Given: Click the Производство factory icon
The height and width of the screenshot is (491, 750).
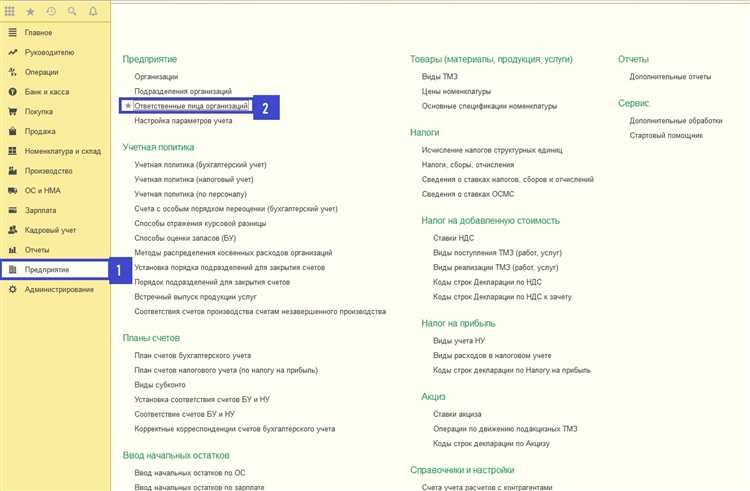Looking at the screenshot, I should [12, 171].
